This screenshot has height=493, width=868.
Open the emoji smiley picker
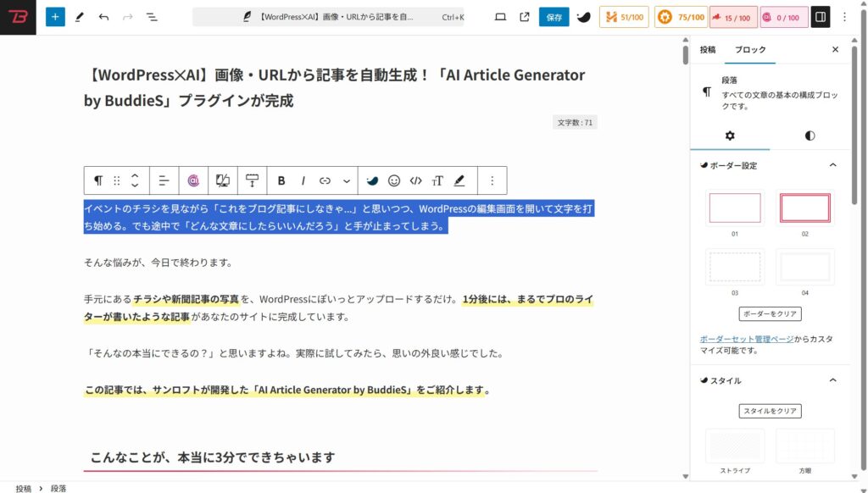tap(393, 180)
